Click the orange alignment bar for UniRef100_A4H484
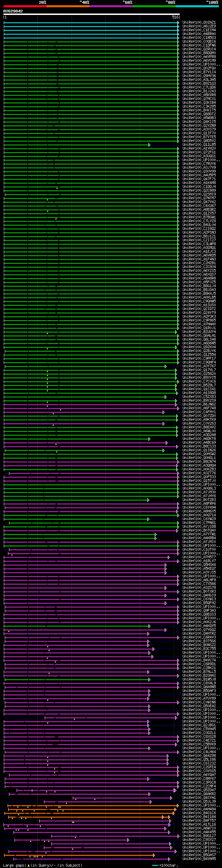This screenshot has height=868, width=222. pyautogui.click(x=92, y=809)
